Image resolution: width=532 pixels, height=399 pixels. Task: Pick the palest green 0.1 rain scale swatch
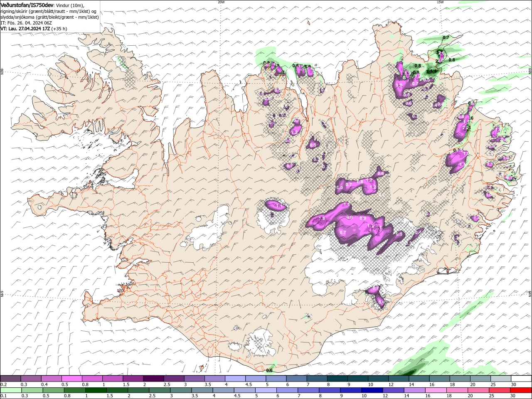click(x=11, y=390)
